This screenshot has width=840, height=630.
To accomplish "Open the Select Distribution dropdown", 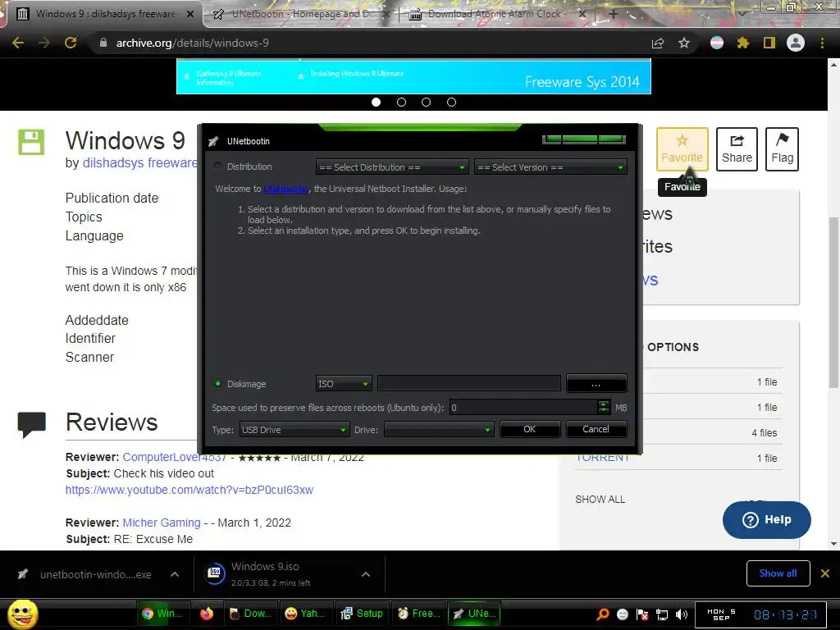I will point(392,167).
